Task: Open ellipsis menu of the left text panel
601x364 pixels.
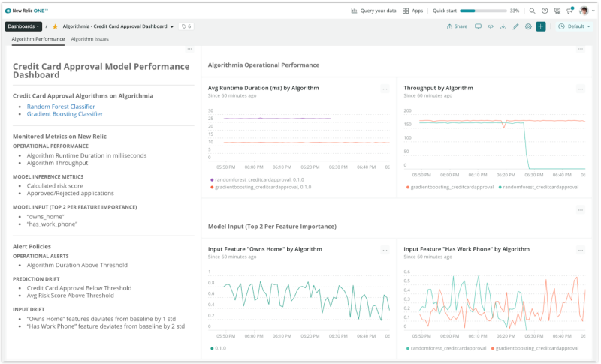Action: point(189,49)
